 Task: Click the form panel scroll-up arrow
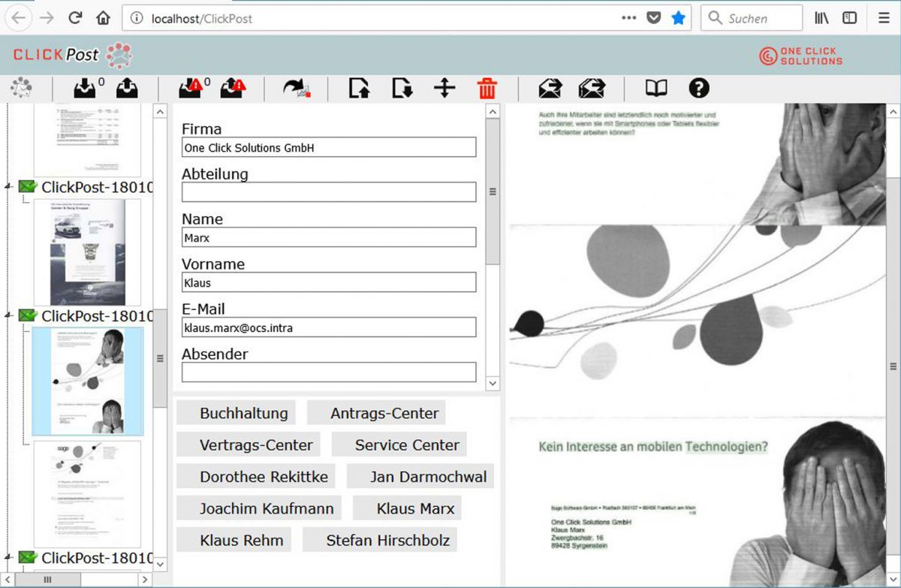tap(493, 112)
